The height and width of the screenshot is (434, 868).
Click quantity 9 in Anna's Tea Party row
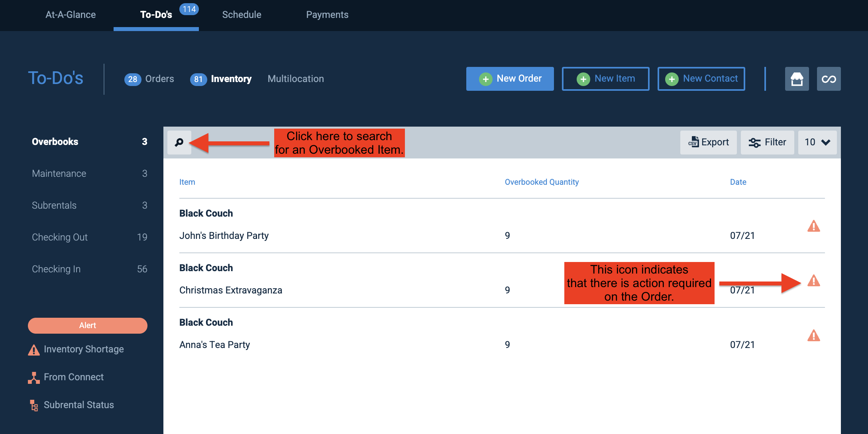coord(507,345)
